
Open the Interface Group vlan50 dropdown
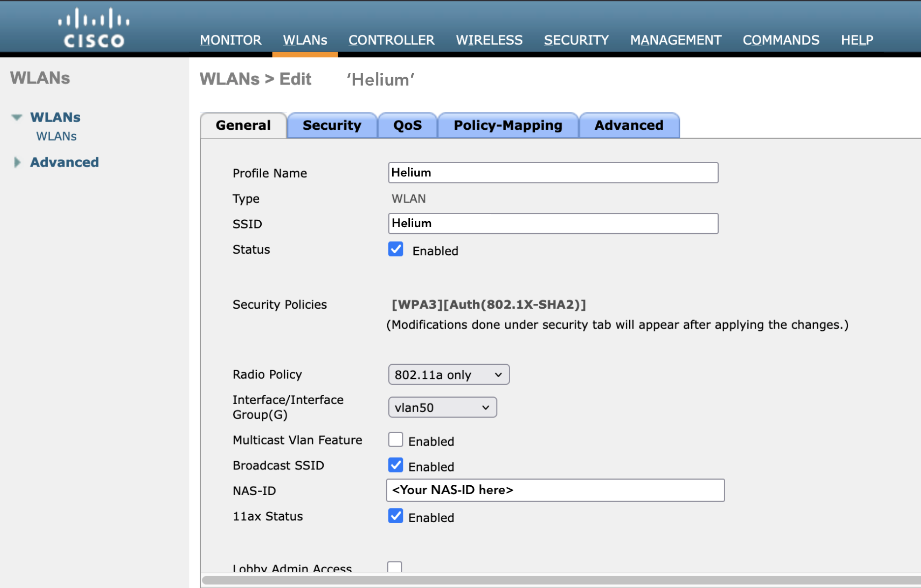point(442,408)
